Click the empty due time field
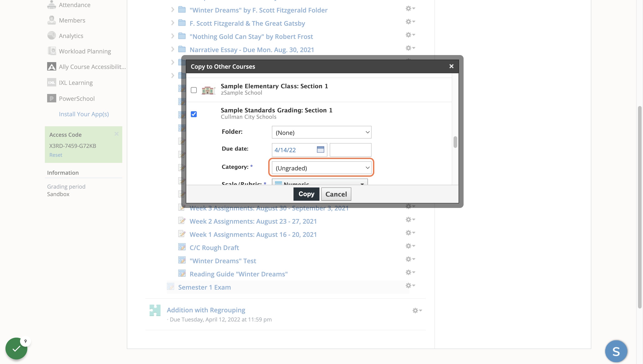 tap(350, 150)
